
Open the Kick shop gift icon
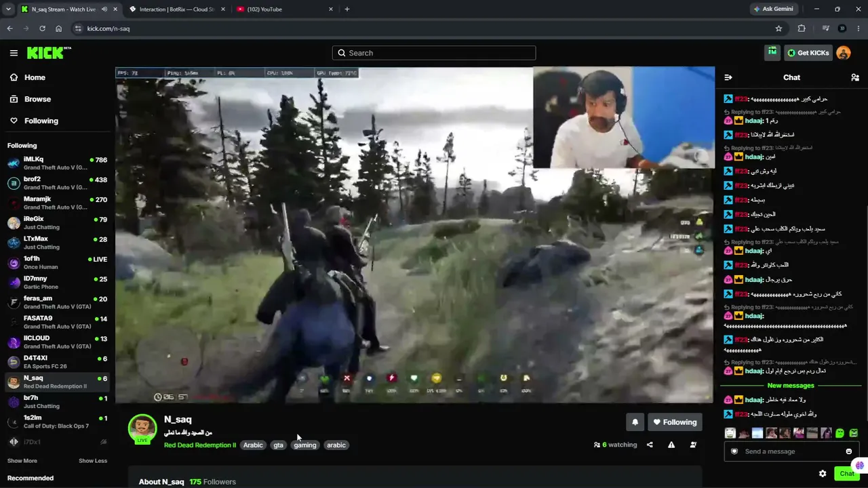click(772, 52)
